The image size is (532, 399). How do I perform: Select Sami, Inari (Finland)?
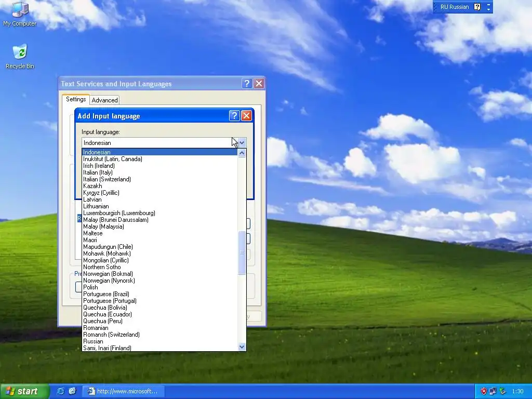tap(160, 348)
